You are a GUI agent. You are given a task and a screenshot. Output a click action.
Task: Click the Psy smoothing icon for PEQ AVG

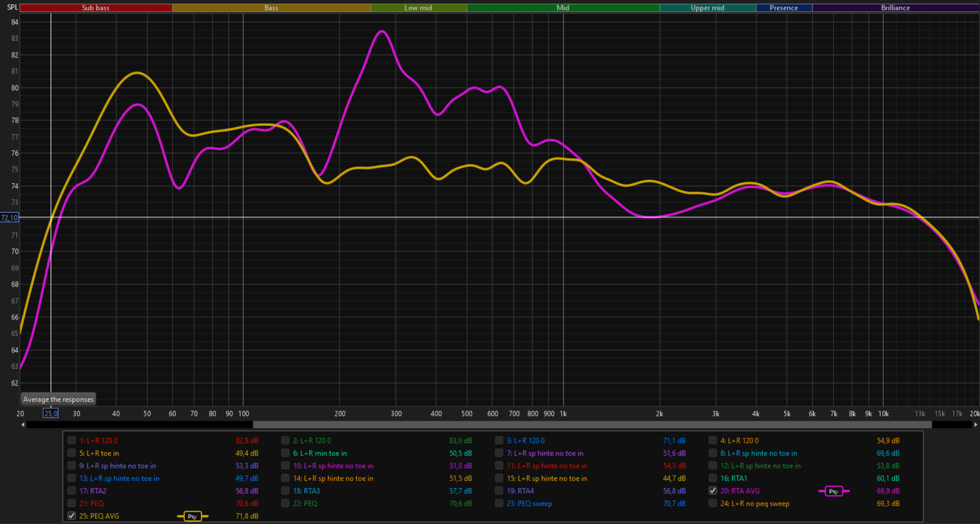[x=192, y=516]
